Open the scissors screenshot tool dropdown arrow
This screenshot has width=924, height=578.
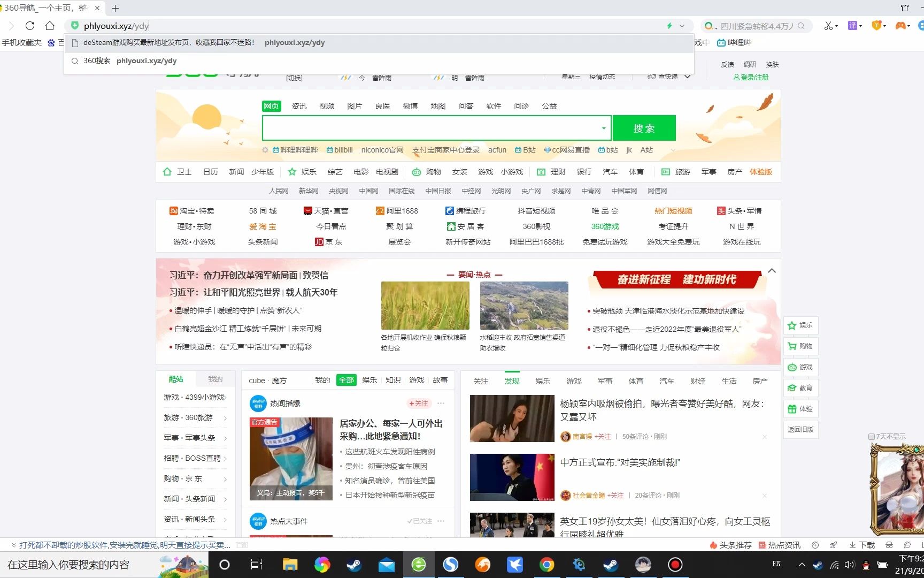[x=836, y=26]
